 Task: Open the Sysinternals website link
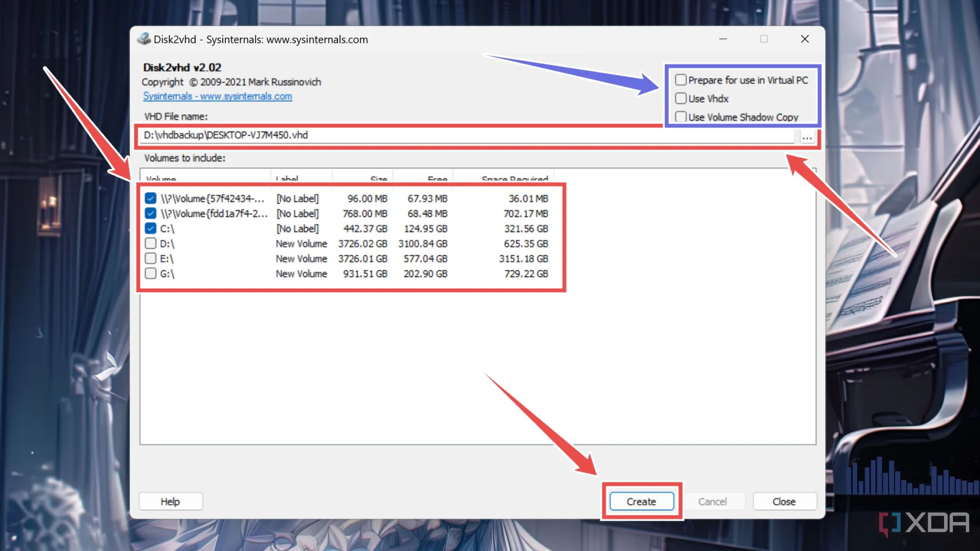pyautogui.click(x=217, y=96)
